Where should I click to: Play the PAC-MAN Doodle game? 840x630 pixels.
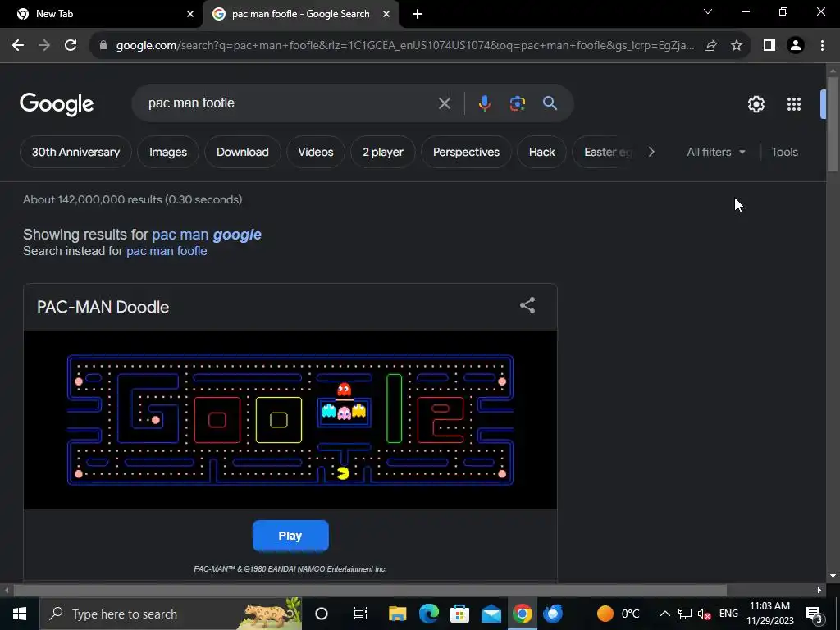[x=290, y=536]
